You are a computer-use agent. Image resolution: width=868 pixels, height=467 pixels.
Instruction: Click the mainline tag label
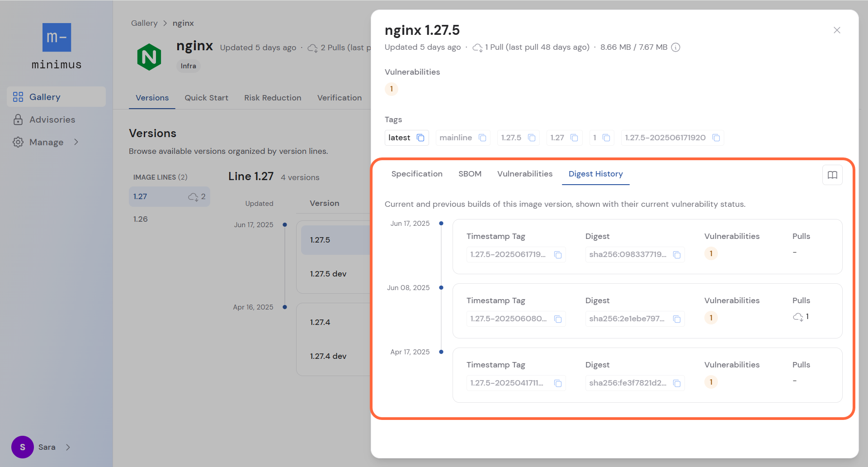pos(456,138)
